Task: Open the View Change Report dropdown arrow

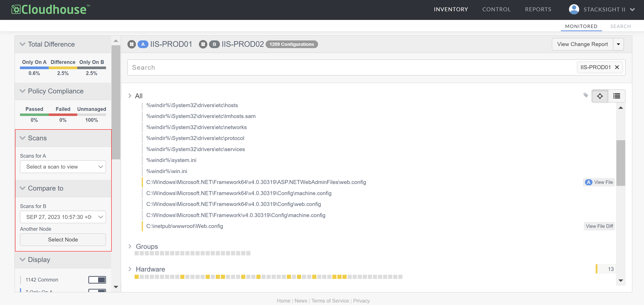Action: pos(618,44)
